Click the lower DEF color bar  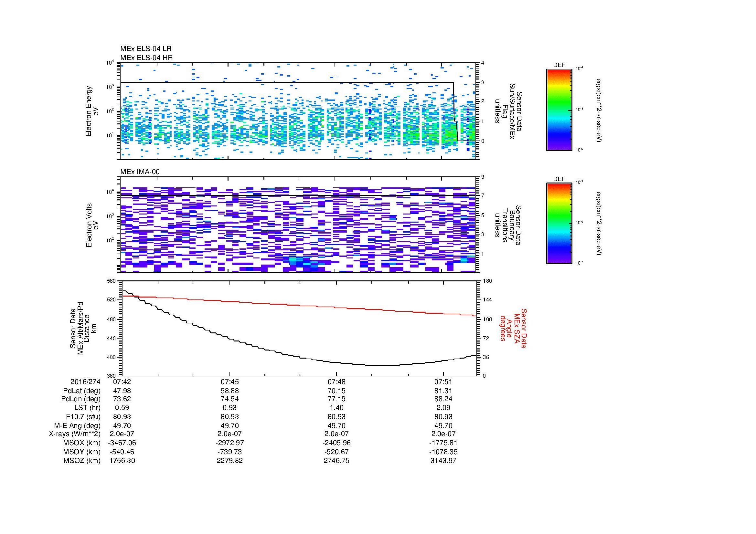tap(559, 224)
